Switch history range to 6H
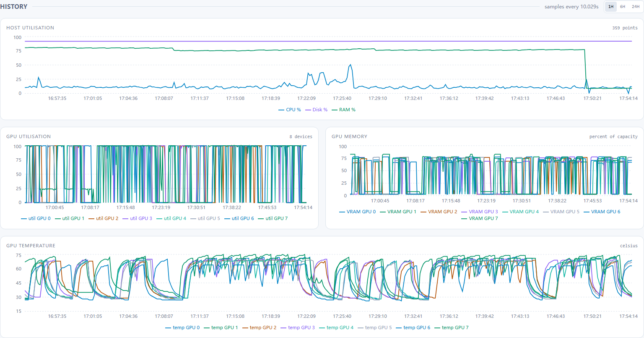Viewport: 644px width, 338px height. click(x=623, y=7)
